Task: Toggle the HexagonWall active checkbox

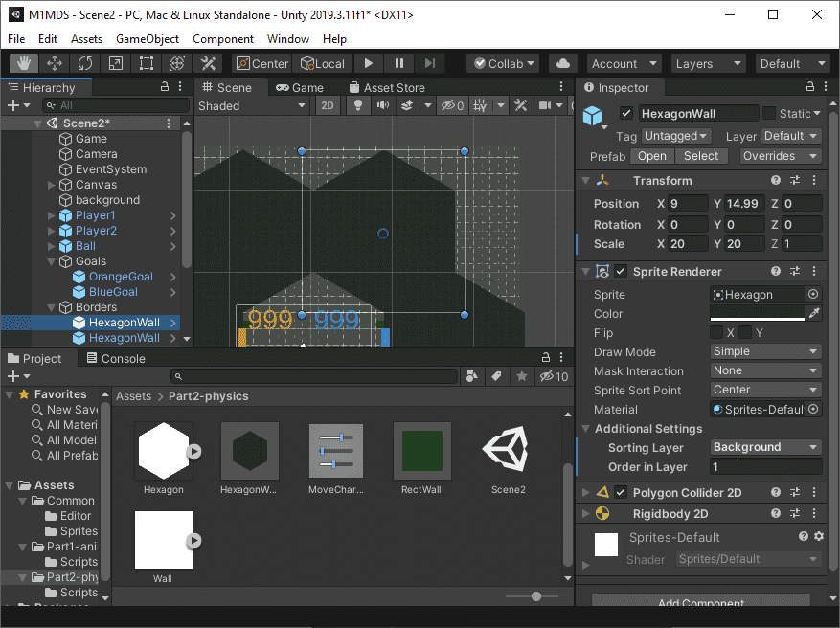Action: click(626, 113)
